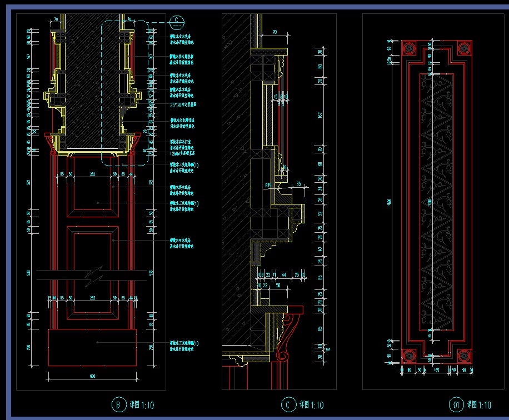Select the detail C title "详图 1:10"
The image size is (509, 420).
click(x=312, y=405)
